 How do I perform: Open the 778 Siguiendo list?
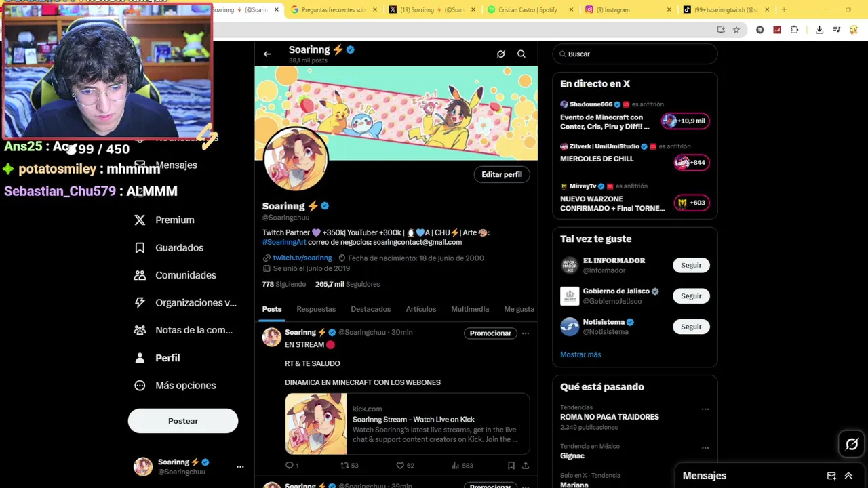pos(284,284)
